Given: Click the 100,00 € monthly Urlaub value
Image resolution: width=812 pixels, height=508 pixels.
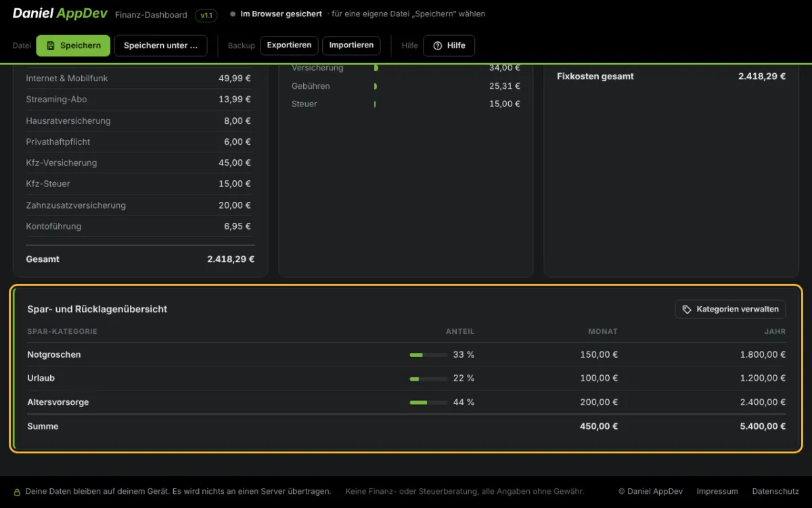Looking at the screenshot, I should pyautogui.click(x=599, y=378).
